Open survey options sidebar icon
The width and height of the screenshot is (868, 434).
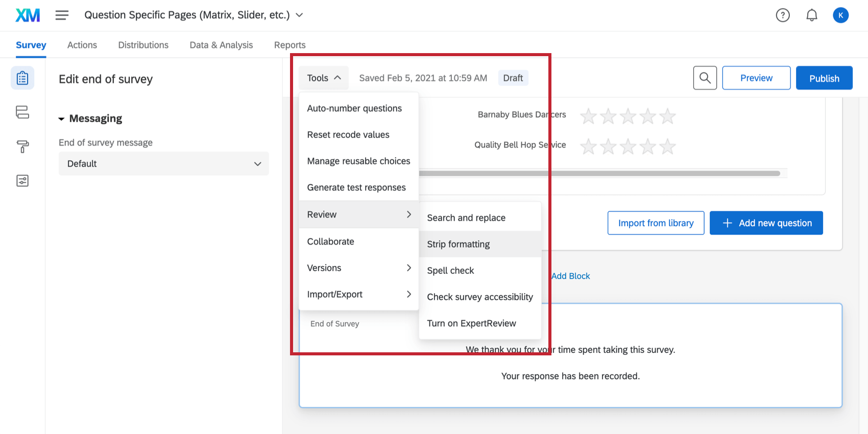tap(22, 181)
